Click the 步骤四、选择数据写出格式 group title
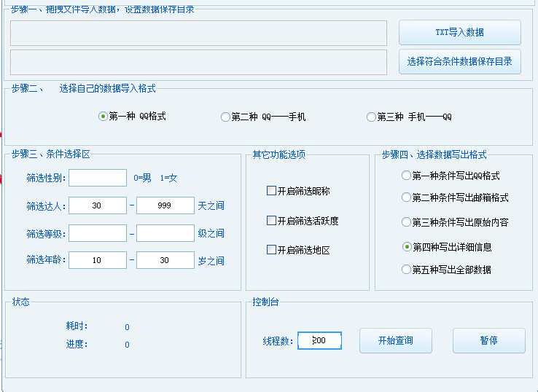The image size is (538, 392). [434, 154]
